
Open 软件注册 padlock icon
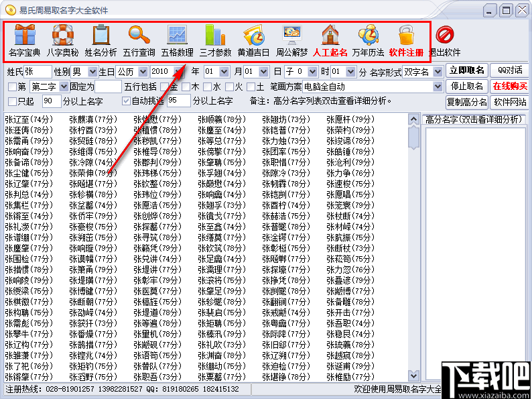(x=406, y=35)
